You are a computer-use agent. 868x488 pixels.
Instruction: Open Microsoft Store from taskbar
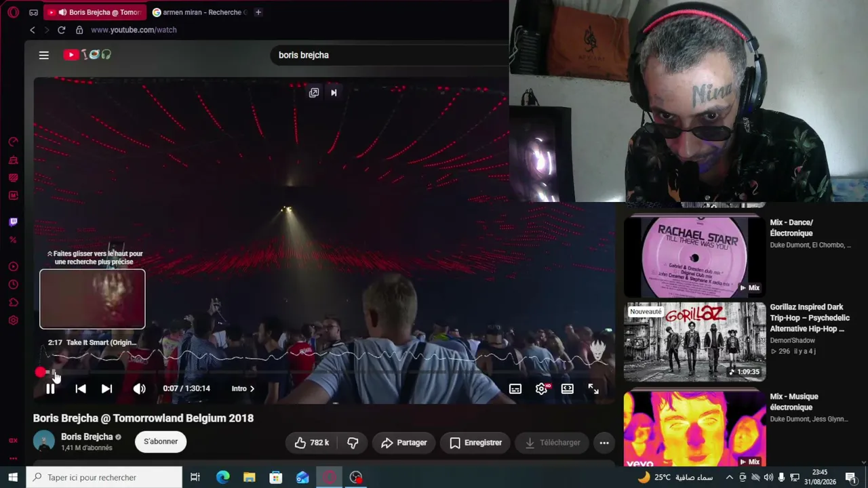coord(276,477)
